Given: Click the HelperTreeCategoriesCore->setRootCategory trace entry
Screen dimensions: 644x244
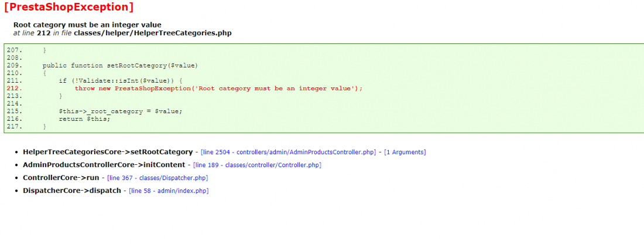Looking at the screenshot, I should [x=108, y=152].
